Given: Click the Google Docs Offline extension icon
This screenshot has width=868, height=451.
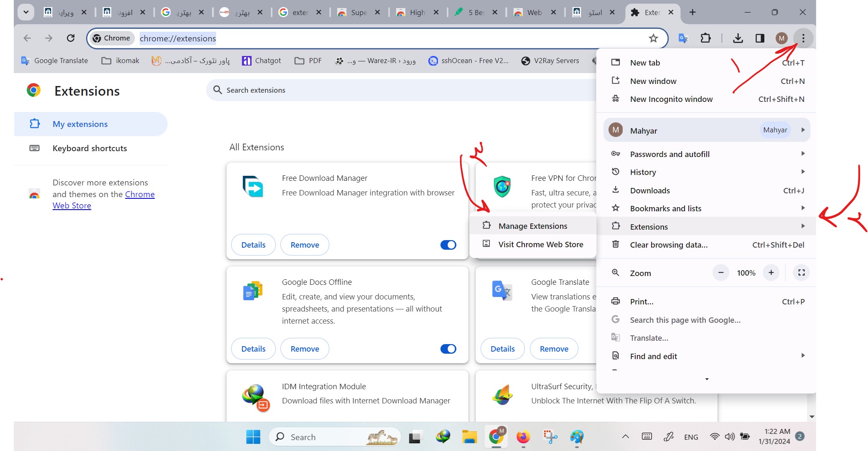Looking at the screenshot, I should point(253,291).
